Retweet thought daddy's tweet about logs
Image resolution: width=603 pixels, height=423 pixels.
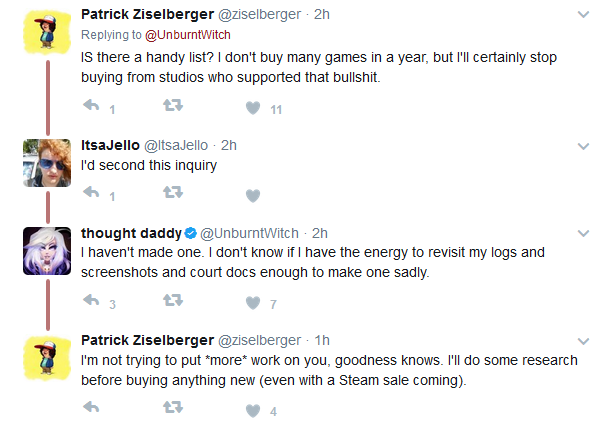(173, 300)
